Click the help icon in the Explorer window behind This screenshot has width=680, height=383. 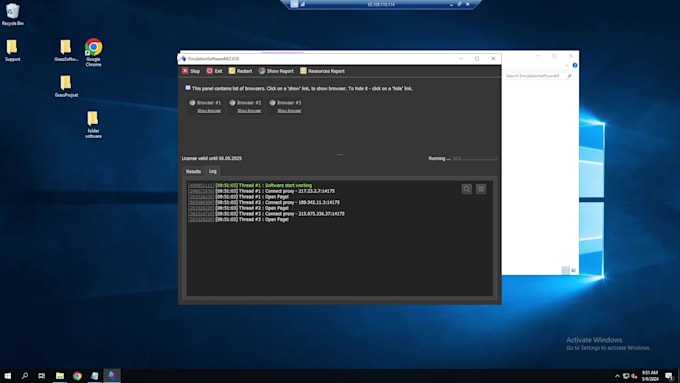(x=575, y=65)
